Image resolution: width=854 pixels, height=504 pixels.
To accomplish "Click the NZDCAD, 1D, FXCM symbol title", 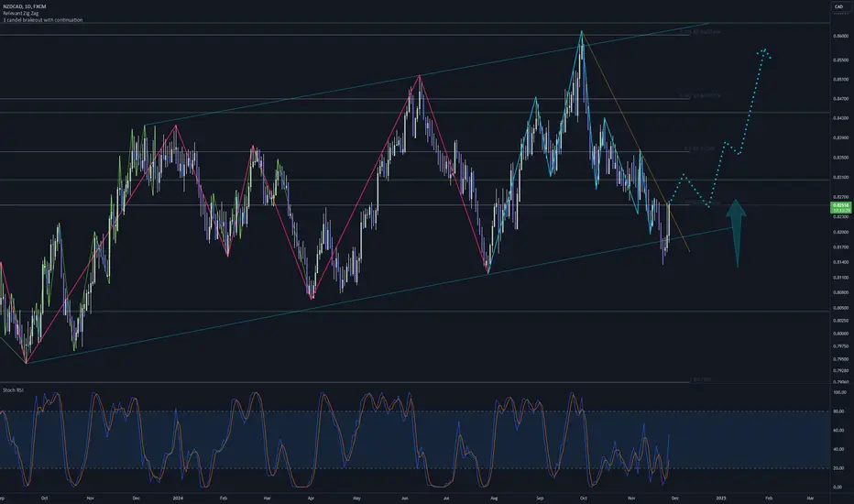I will [25, 6].
